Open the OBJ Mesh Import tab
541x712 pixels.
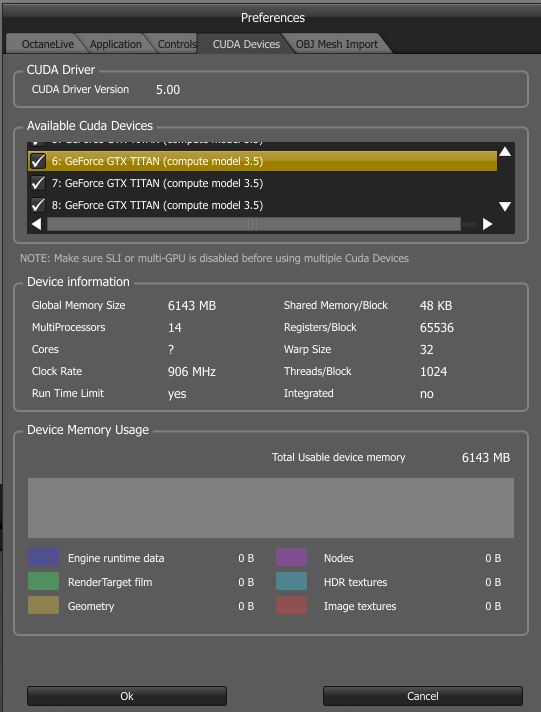pyautogui.click(x=337, y=44)
